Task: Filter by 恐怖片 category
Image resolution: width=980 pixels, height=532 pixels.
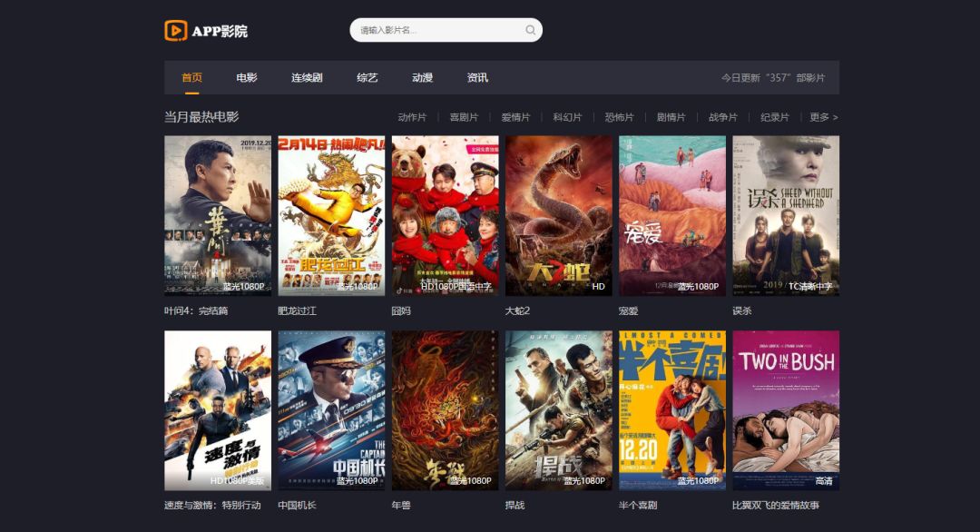Action: 620,117
